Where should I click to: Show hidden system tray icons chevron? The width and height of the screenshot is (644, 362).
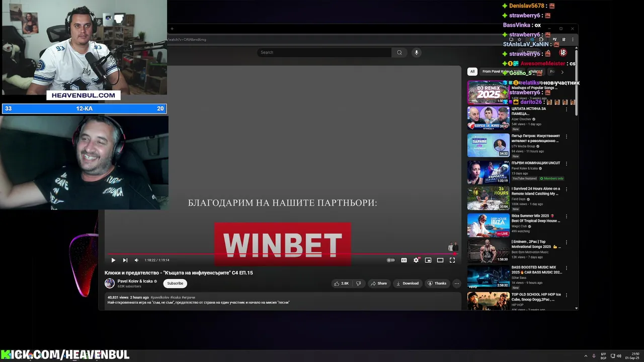[x=586, y=356]
